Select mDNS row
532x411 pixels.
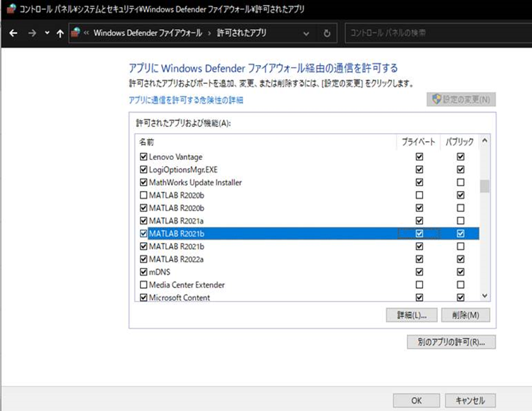point(307,272)
